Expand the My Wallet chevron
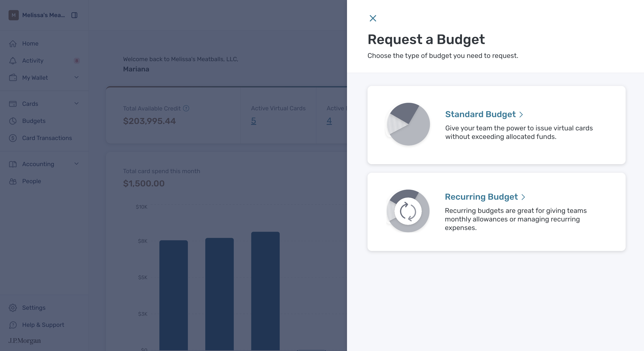 coord(76,78)
